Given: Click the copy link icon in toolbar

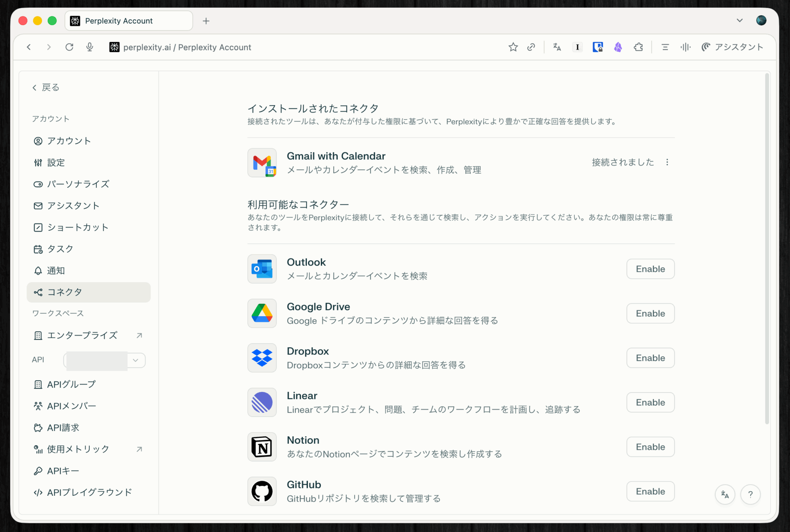Looking at the screenshot, I should [531, 47].
